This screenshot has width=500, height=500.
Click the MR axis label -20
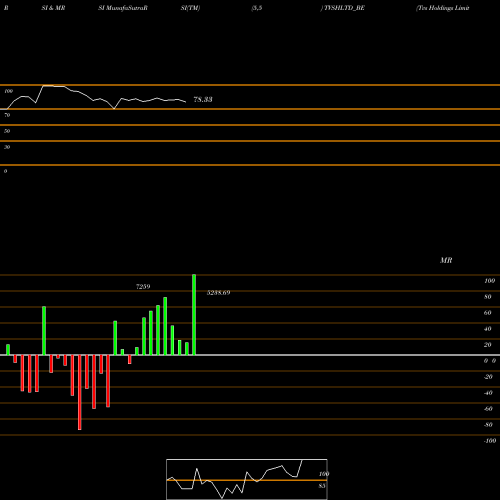click(488, 377)
